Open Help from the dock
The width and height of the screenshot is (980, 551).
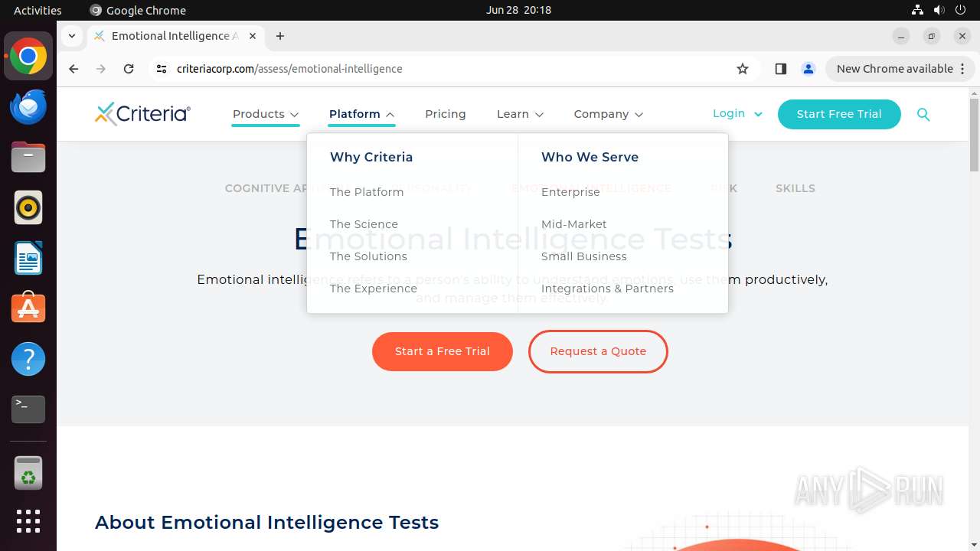(28, 359)
